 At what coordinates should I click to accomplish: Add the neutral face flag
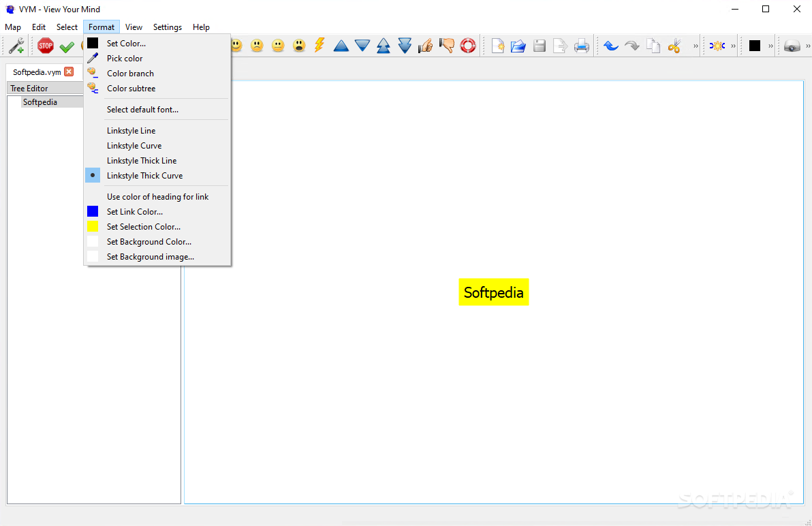pyautogui.click(x=278, y=46)
